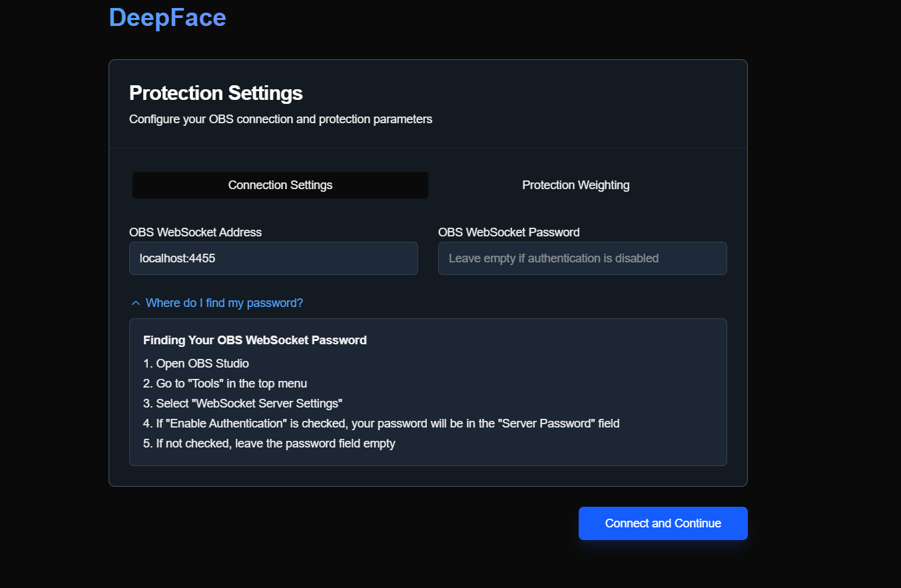Open the Protection Weighting tab
The width and height of the screenshot is (901, 588).
(x=575, y=185)
